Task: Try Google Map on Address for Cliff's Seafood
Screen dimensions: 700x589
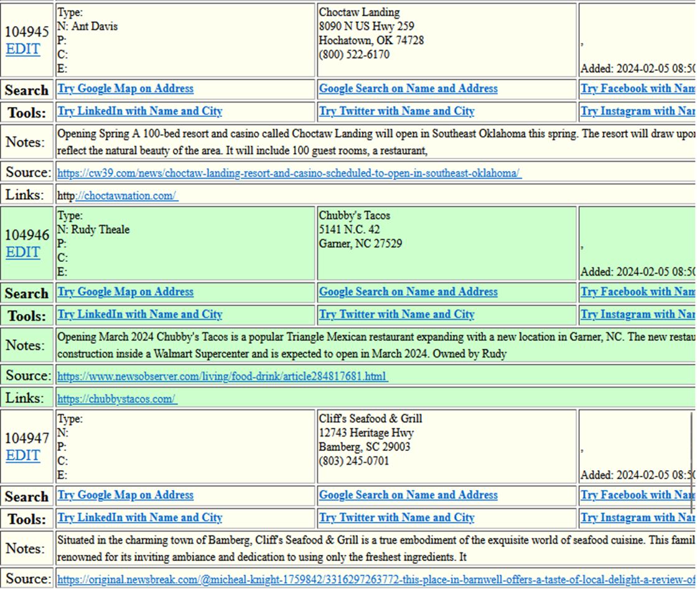Action: [x=126, y=495]
